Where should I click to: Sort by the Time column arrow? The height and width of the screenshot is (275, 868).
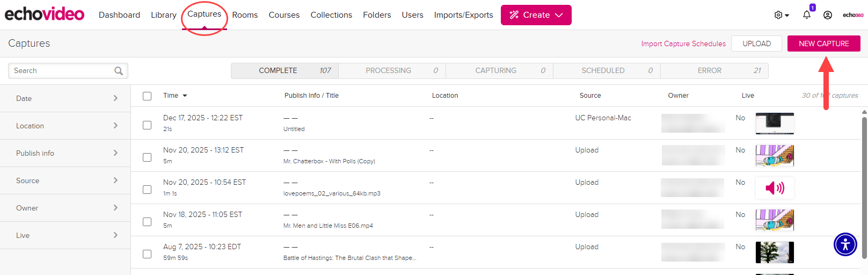click(x=185, y=96)
